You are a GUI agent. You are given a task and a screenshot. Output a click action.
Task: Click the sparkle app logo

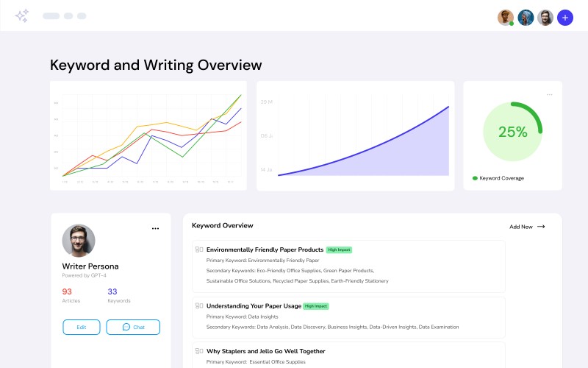[22, 15]
